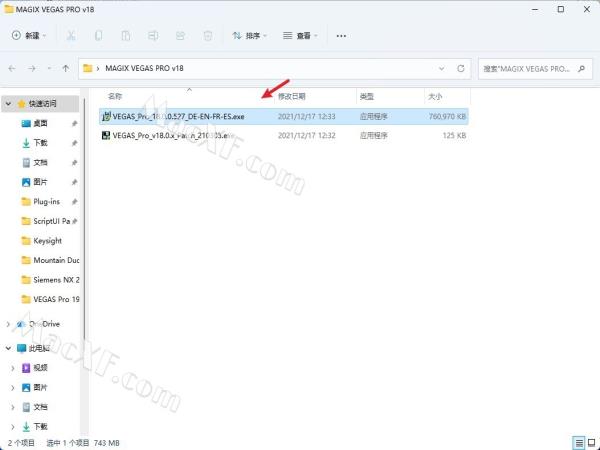Click the Share icon in toolbar
This screenshot has height=450, width=600.
(180, 36)
